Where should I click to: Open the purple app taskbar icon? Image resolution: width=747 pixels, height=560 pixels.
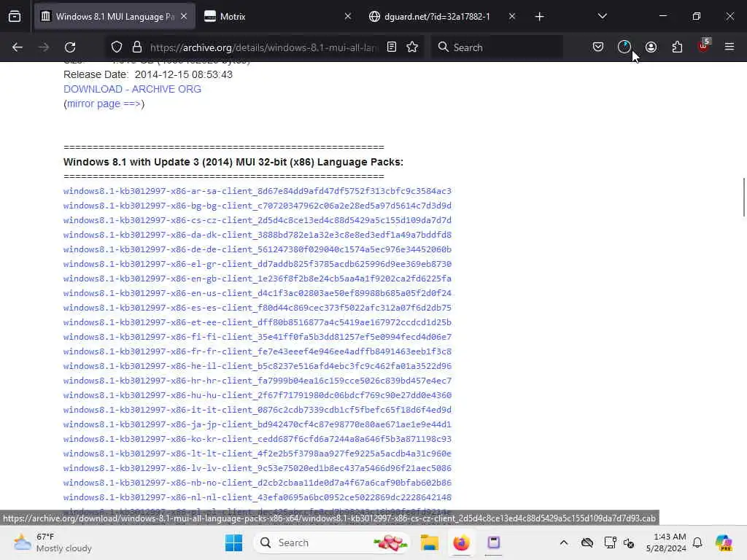pos(494,542)
